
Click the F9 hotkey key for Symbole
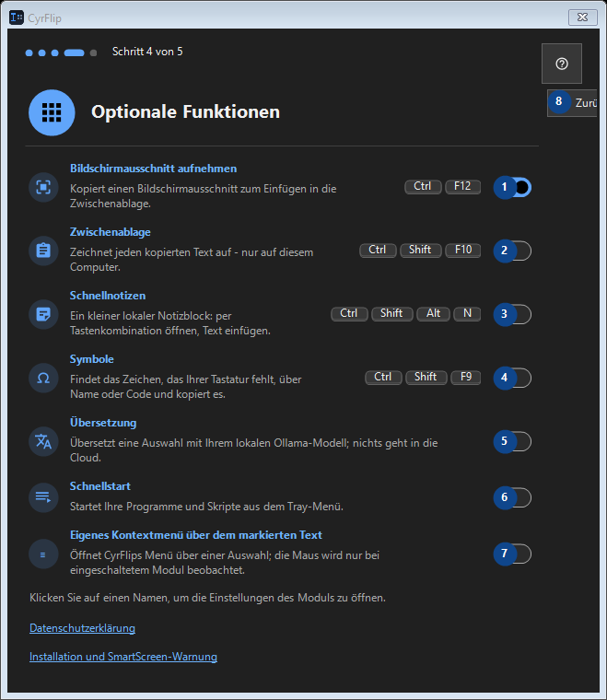(x=465, y=378)
